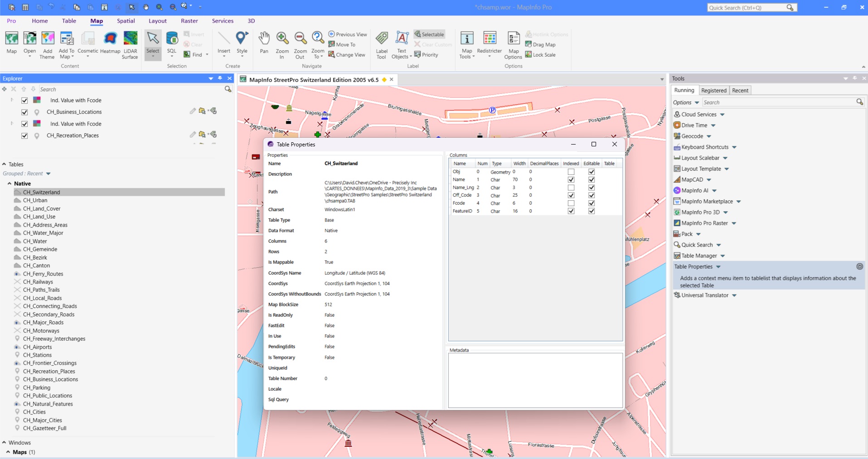Viewport: 868px width, 459px height.
Task: Click the edit pencil icon for CH_Recreation_Places
Action: pos(193,135)
